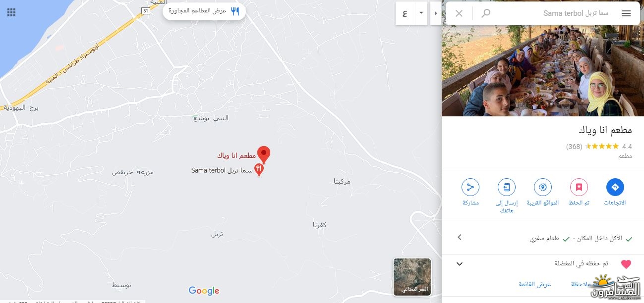
Task: Open the hamburger main menu
Action: [626, 13]
